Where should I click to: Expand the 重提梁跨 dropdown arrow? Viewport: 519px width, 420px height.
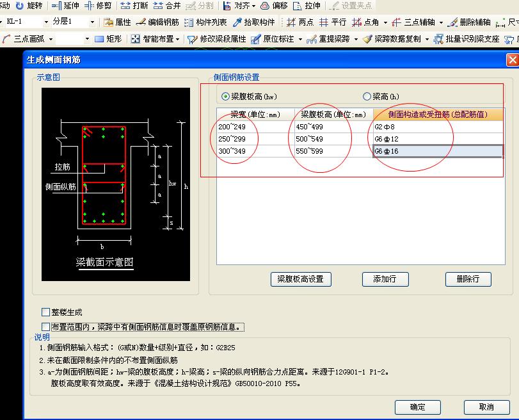click(356, 40)
